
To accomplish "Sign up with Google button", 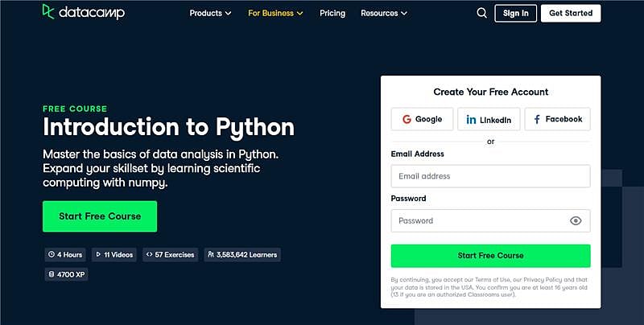I will pos(422,119).
